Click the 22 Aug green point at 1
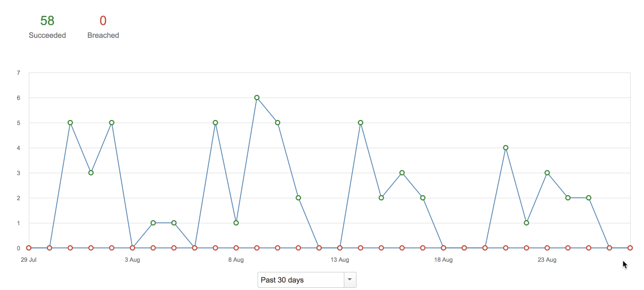This screenshot has width=644, height=290. point(526,223)
